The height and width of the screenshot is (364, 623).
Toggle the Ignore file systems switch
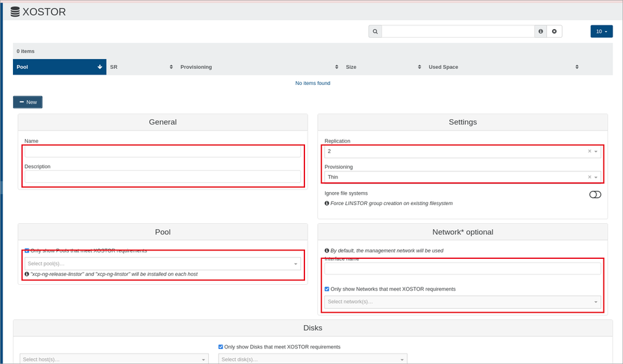coord(595,195)
